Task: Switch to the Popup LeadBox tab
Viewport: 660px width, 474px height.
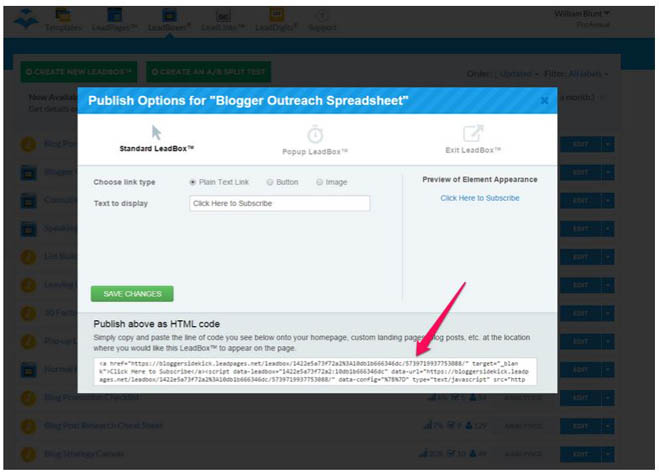Action: tap(315, 140)
